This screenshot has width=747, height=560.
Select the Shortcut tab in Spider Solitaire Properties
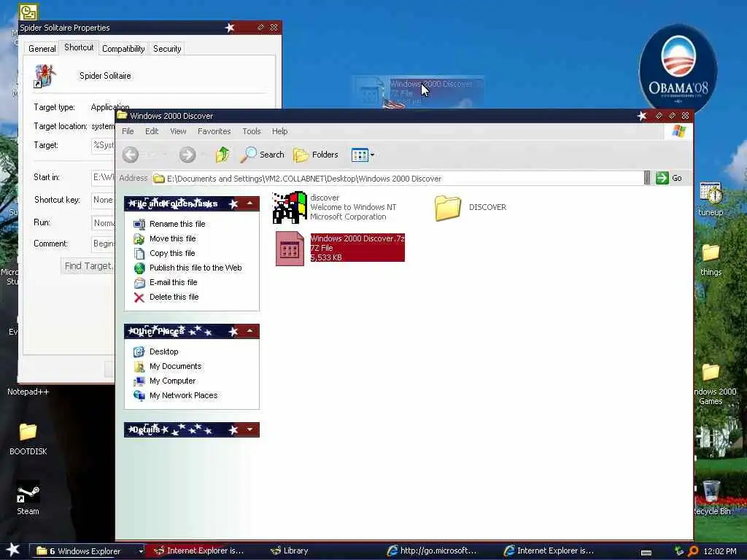[79, 47]
